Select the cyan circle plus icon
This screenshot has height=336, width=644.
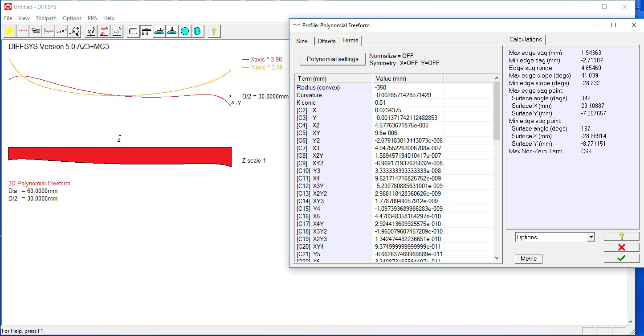[185, 31]
